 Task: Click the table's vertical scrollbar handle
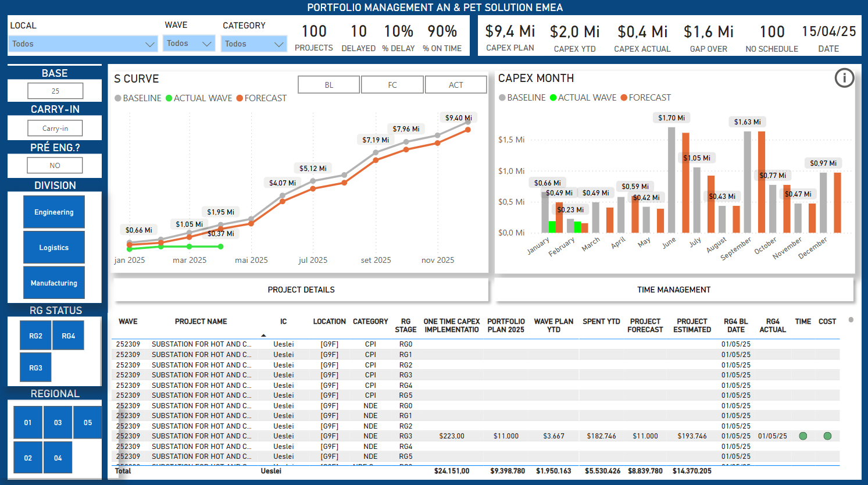[x=851, y=320]
